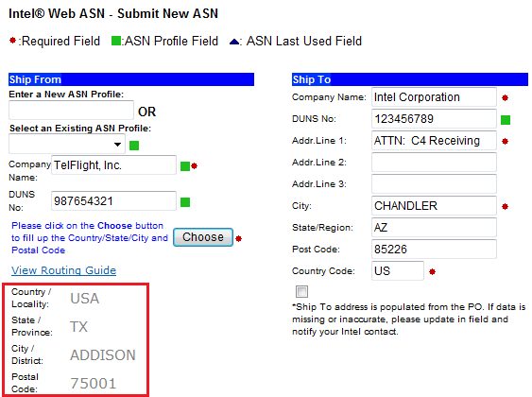Click the Ship From Company Name TelFlight field
This screenshot has width=532, height=397.
point(113,164)
